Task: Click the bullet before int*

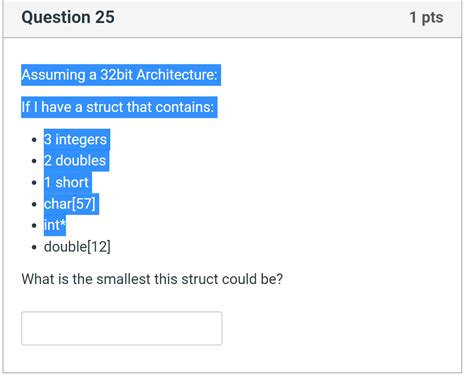Action: coord(34,226)
